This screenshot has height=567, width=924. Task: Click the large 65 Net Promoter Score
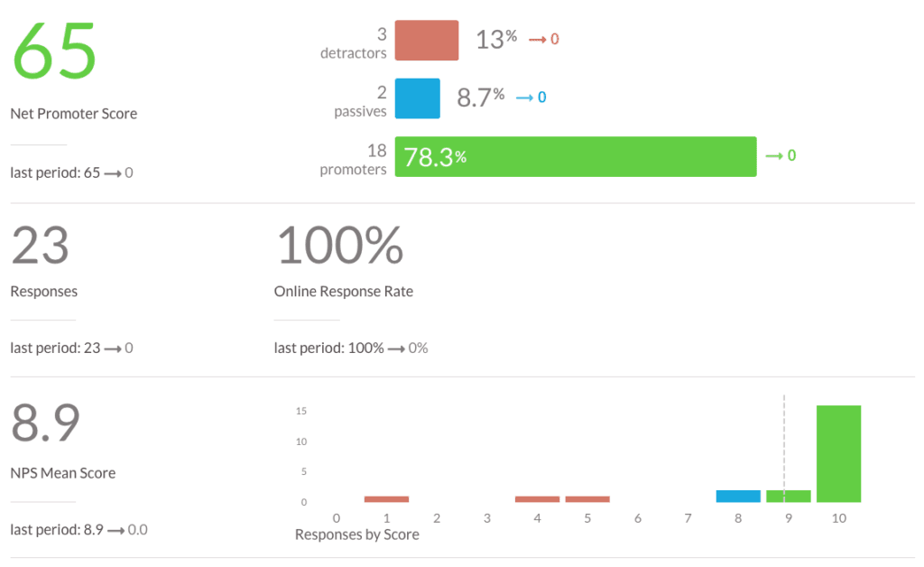[54, 51]
